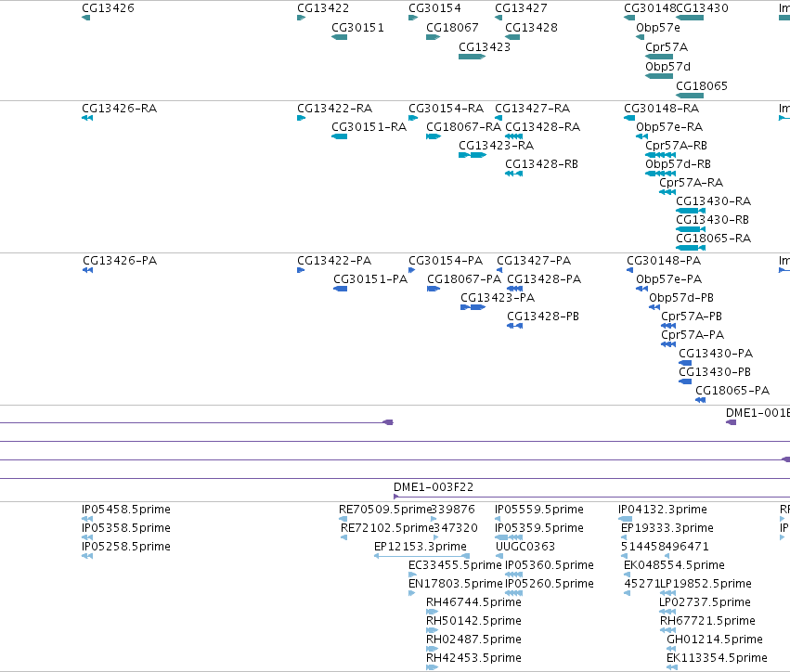Open the LP02737.5prime EST label
Viewport: 790px width, 672px height.
[x=705, y=602]
